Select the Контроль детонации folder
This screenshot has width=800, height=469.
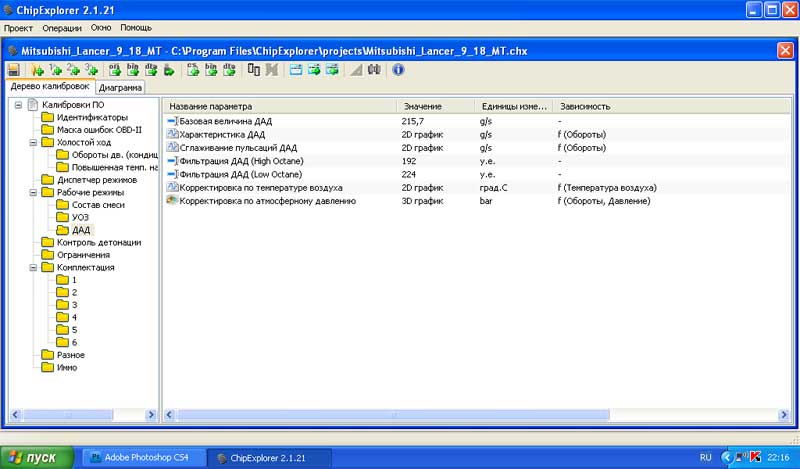point(98,242)
